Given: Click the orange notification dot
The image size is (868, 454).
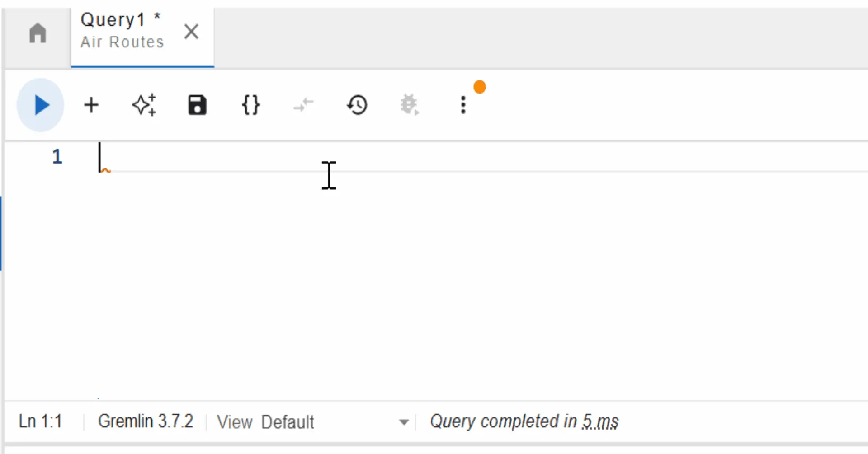Looking at the screenshot, I should pyautogui.click(x=480, y=87).
